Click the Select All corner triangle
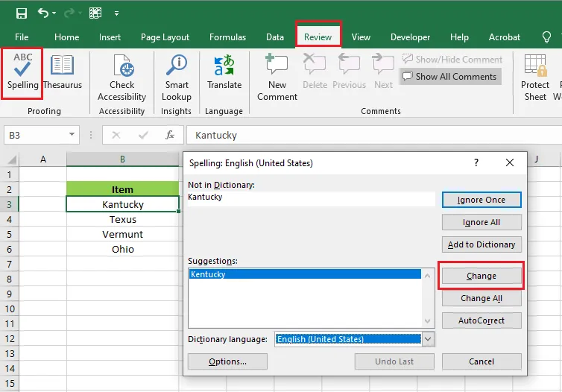This screenshot has width=562, height=392. (x=12, y=159)
